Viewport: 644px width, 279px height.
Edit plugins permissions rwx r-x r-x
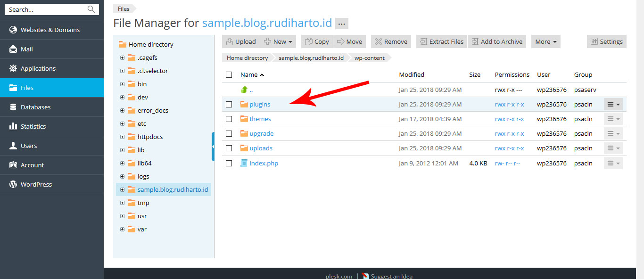[x=509, y=104]
